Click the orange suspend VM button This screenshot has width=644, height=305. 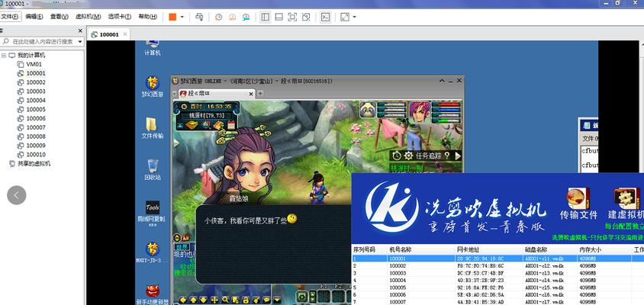(172, 17)
